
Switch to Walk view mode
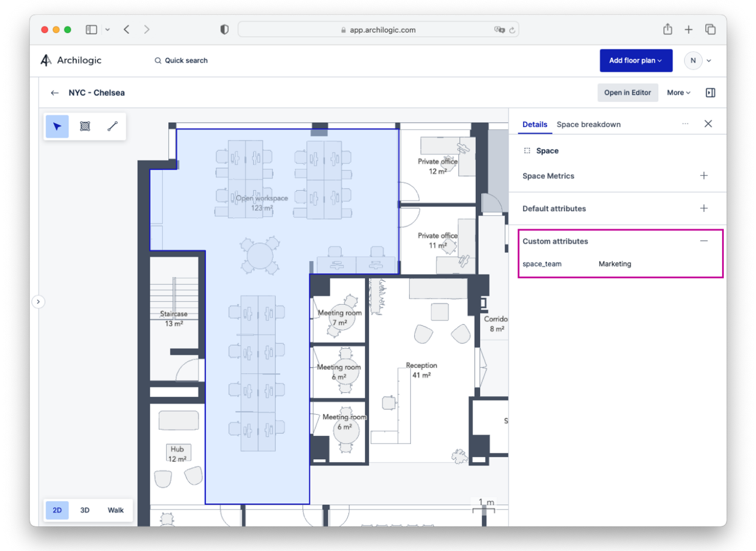[x=115, y=510]
